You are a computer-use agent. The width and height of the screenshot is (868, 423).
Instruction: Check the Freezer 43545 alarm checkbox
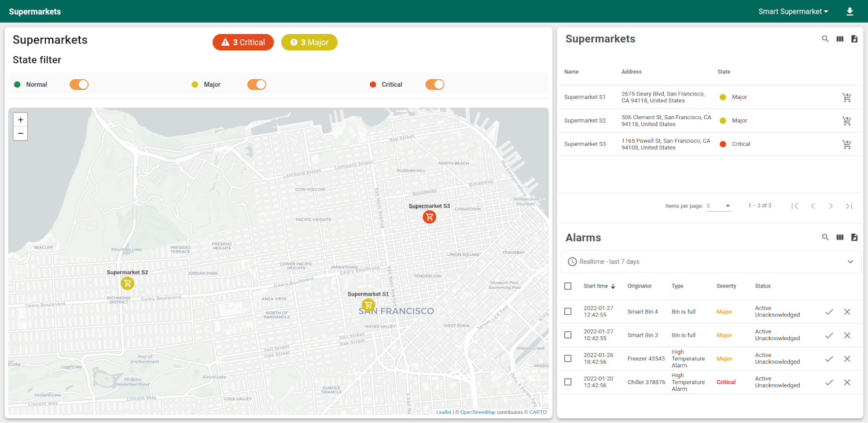click(568, 359)
